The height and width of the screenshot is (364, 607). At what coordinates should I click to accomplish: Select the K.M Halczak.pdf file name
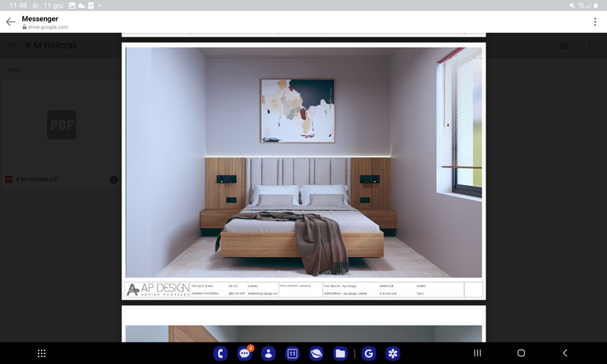[x=37, y=180]
